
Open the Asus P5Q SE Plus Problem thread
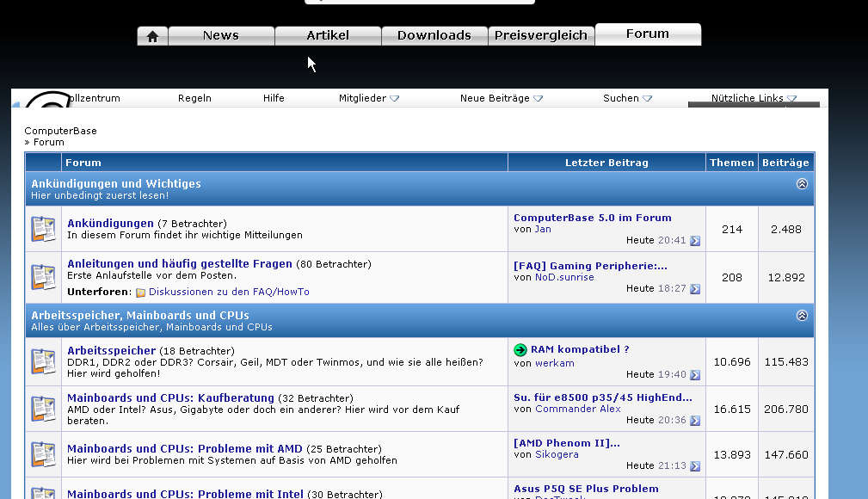point(586,489)
